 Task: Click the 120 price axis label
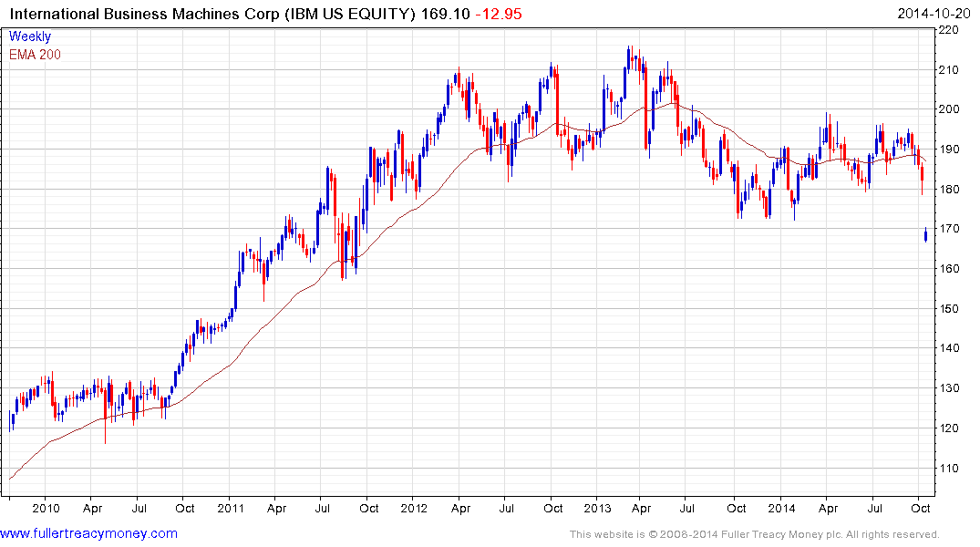pyautogui.click(x=949, y=428)
